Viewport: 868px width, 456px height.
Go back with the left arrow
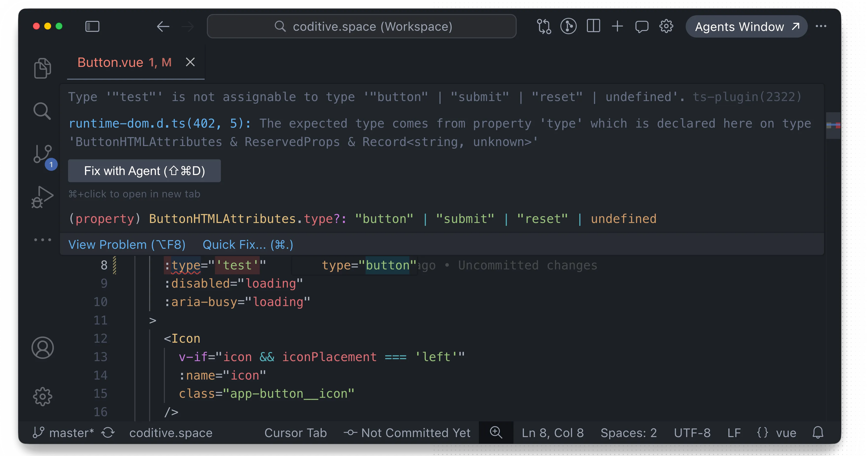[163, 26]
